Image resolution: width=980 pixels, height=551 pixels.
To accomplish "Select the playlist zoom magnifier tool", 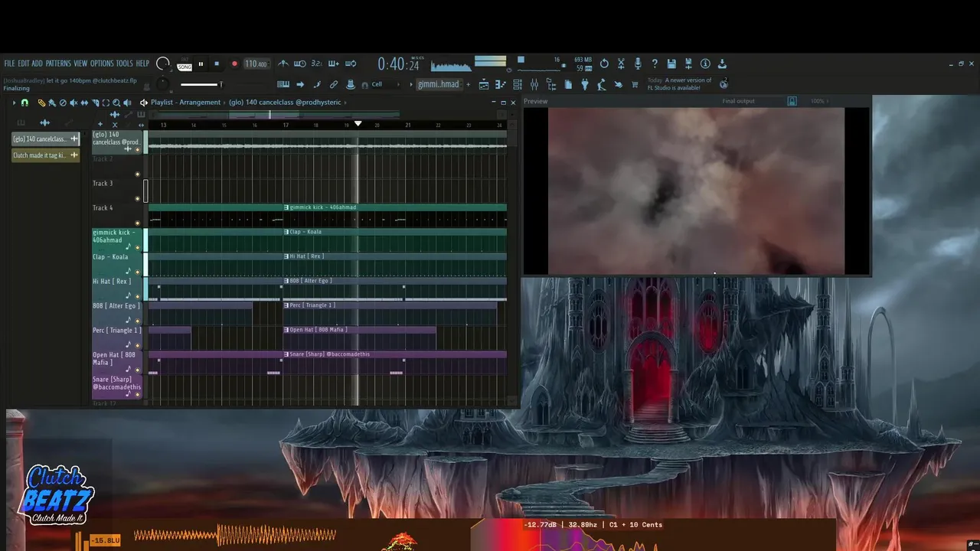I will click(x=116, y=103).
